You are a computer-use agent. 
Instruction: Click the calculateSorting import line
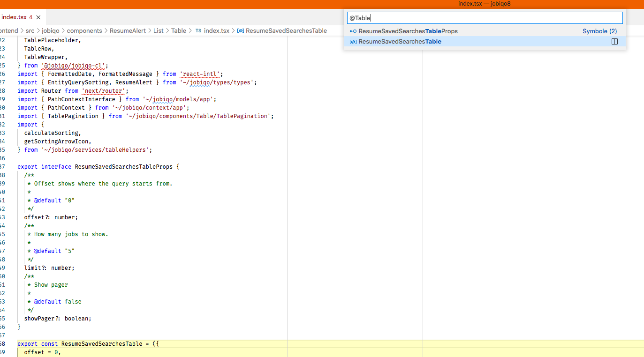[53, 133]
